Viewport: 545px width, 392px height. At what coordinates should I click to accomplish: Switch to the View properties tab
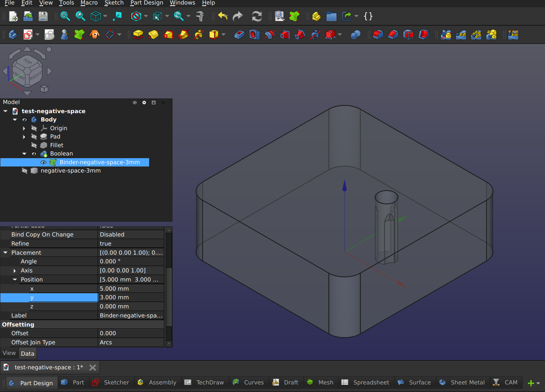(9, 353)
